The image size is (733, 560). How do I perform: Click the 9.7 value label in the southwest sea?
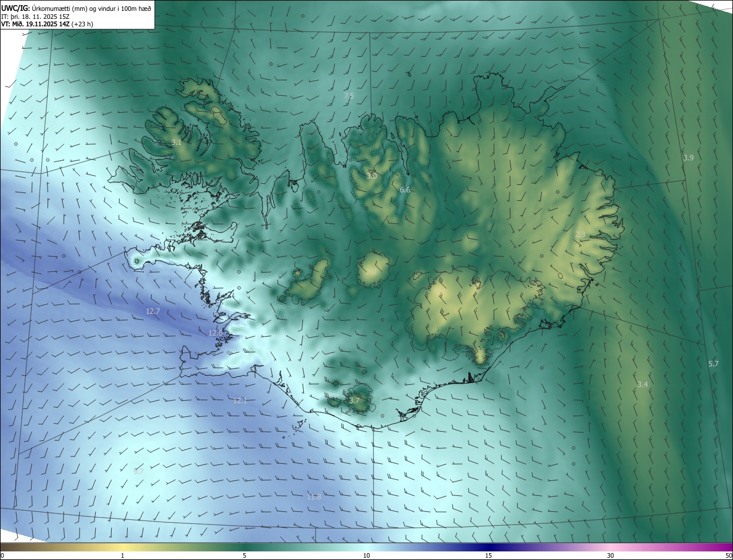(x=138, y=471)
